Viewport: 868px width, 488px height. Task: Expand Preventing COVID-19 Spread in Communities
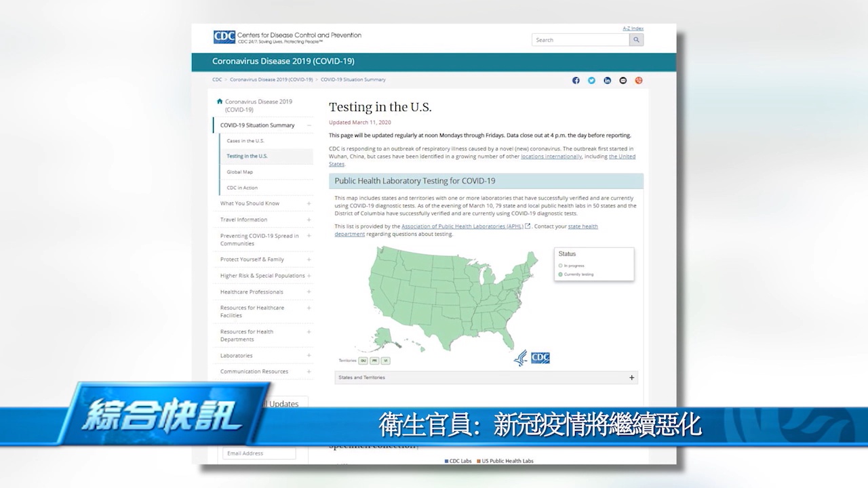pyautogui.click(x=309, y=236)
